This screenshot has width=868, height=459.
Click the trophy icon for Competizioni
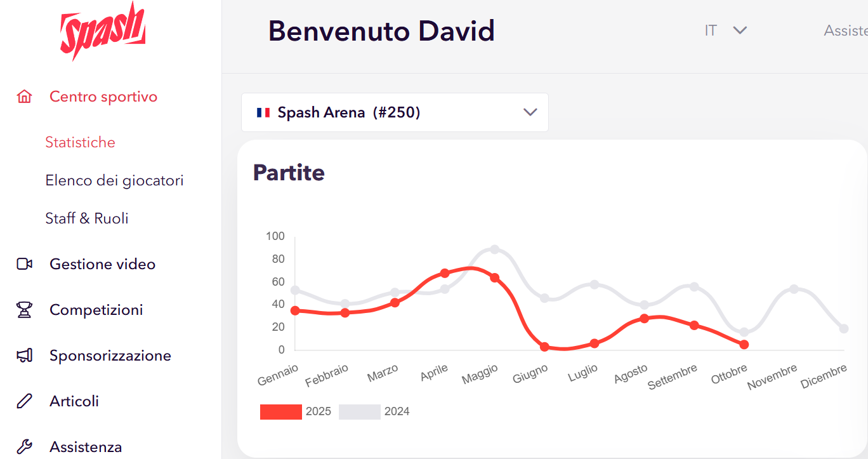click(24, 310)
